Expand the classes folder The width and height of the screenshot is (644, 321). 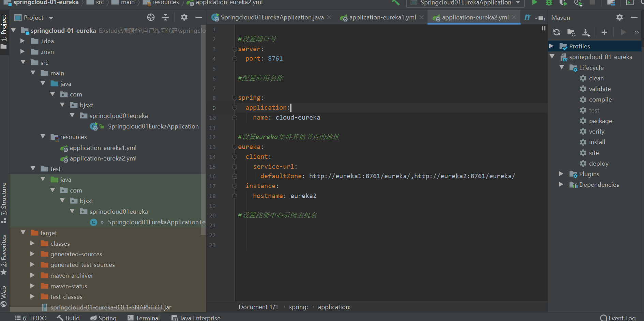point(32,243)
